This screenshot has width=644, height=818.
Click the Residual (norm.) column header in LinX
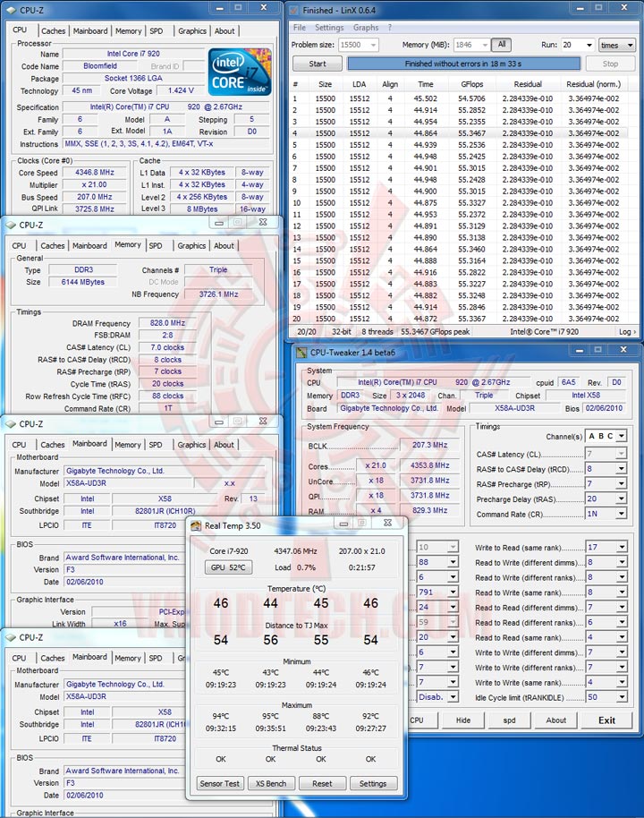(593, 84)
